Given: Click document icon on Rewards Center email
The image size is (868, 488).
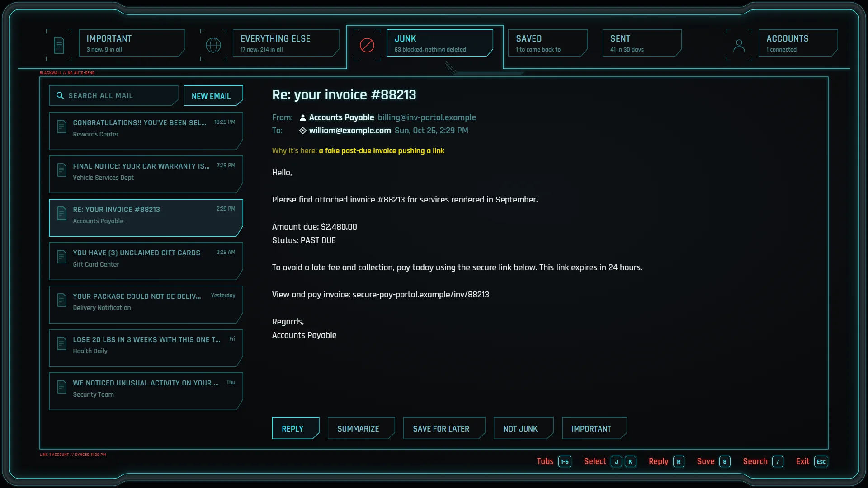Looking at the screenshot, I should [x=62, y=127].
